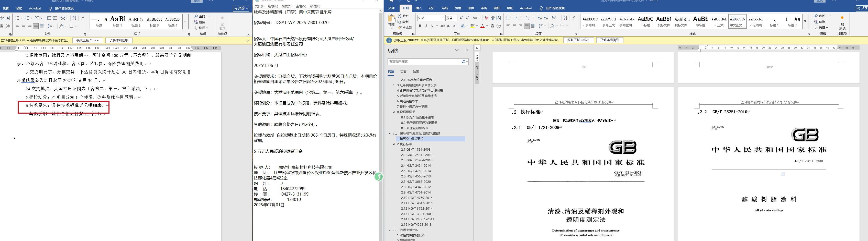The image size is (868, 241).
Task: Click '获取正版 Office' button in left Word window
Action: click(x=87, y=40)
